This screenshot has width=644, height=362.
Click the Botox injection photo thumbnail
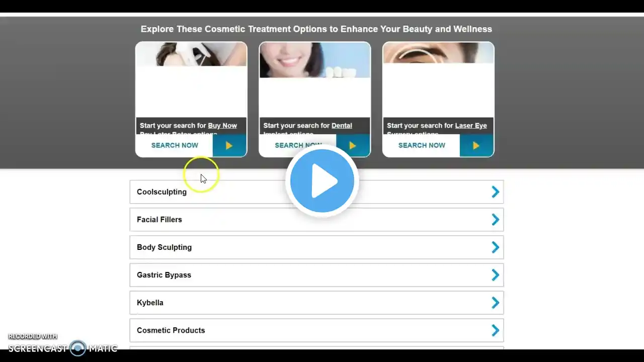click(x=191, y=54)
